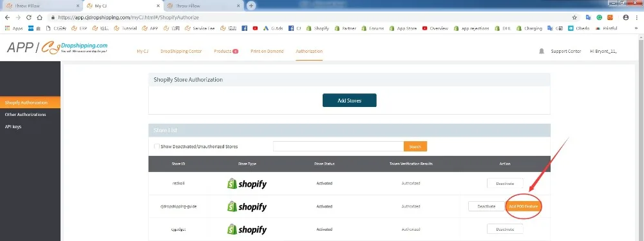This screenshot has height=241, width=644.
Task: Open the Forums bookmark
Action: [372, 28]
